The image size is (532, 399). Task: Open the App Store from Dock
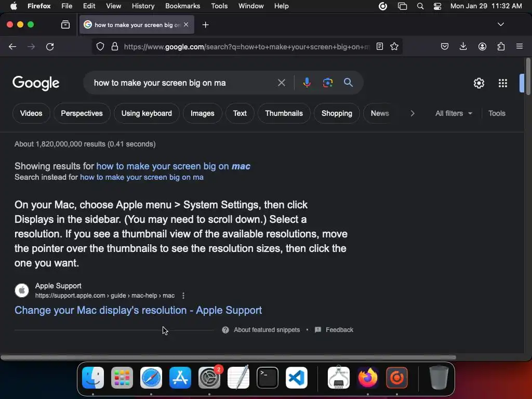pyautogui.click(x=180, y=378)
